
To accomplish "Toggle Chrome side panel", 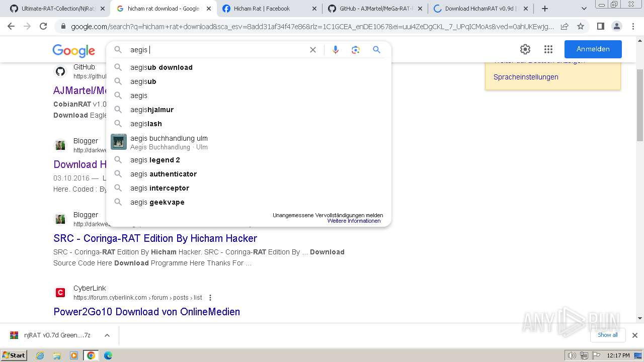I will tap(600, 26).
